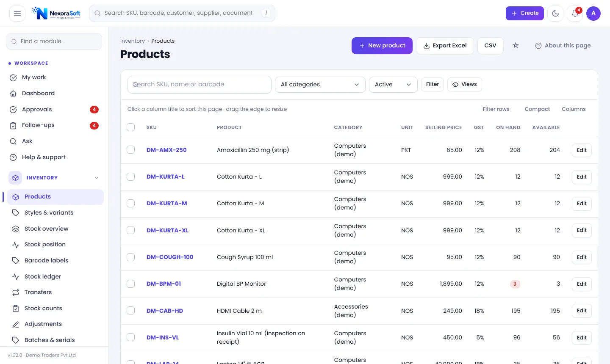The width and height of the screenshot is (610, 364).
Task: Tick the checkbox for DM-BPM-01
Action: [x=131, y=284]
